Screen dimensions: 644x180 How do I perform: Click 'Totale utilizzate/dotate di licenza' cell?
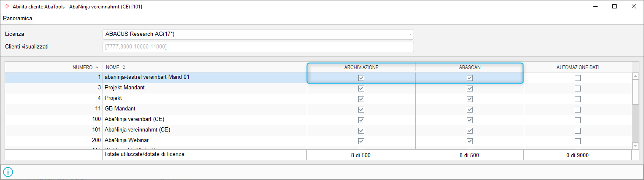[205, 154]
